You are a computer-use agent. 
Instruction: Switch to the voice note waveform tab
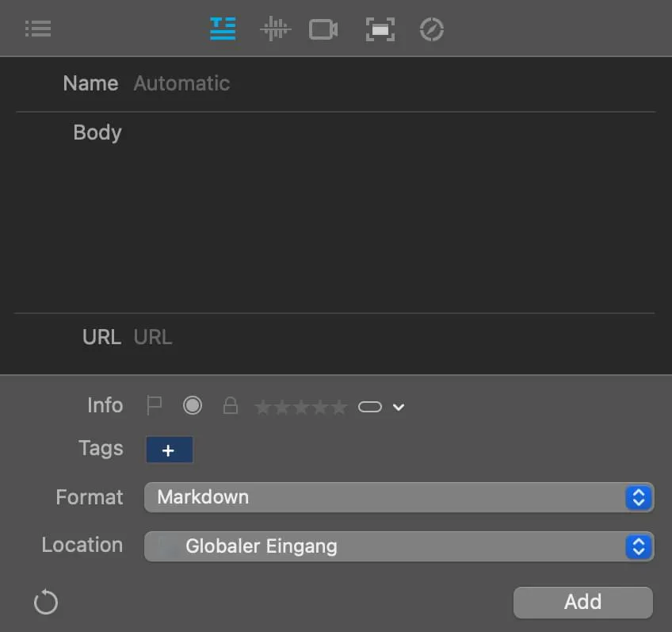[x=275, y=29]
